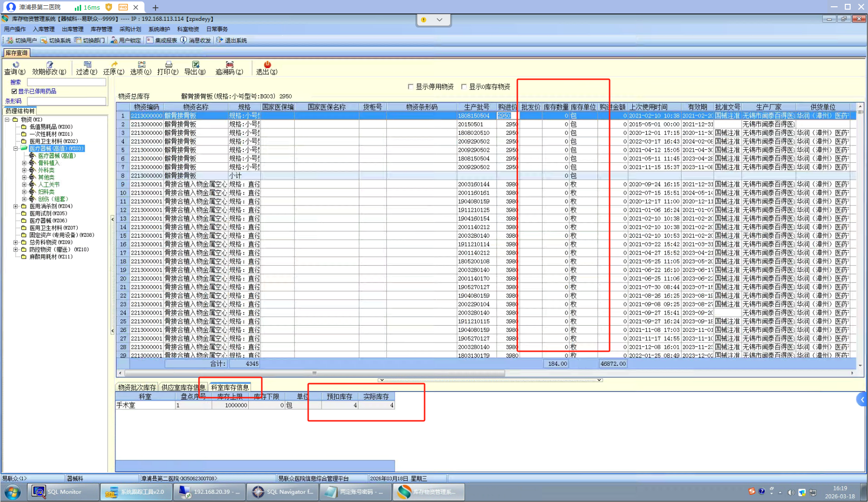Image resolution: width=868 pixels, height=502 pixels.
Task: Click 集成报表 integrated report button
Action: tap(162, 41)
